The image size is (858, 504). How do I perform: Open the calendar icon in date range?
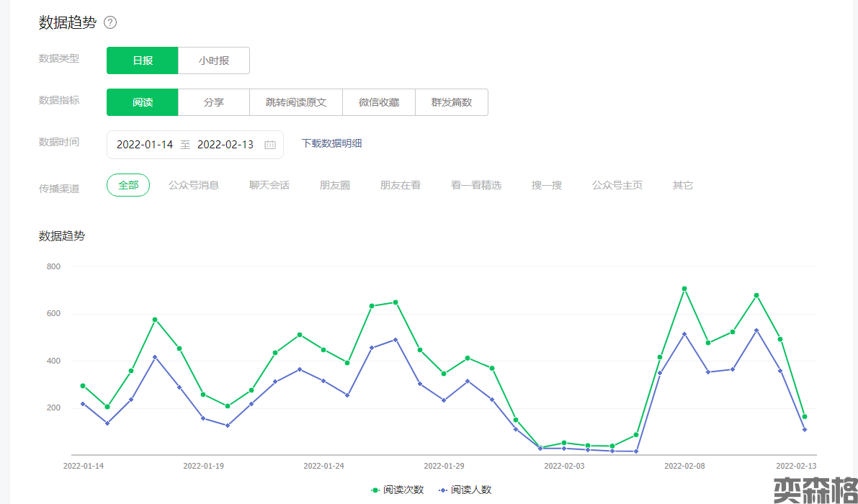[x=270, y=145]
